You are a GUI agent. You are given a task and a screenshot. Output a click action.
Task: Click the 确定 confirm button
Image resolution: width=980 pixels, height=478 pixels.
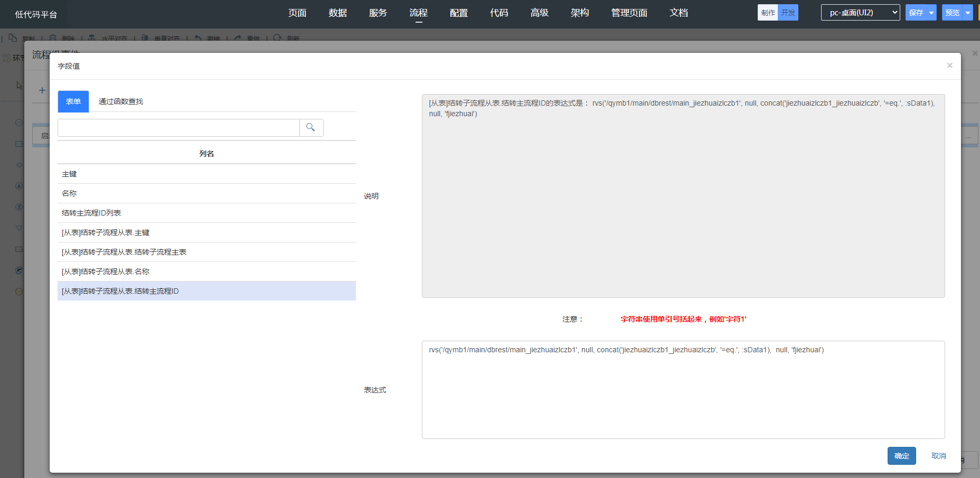pos(901,456)
